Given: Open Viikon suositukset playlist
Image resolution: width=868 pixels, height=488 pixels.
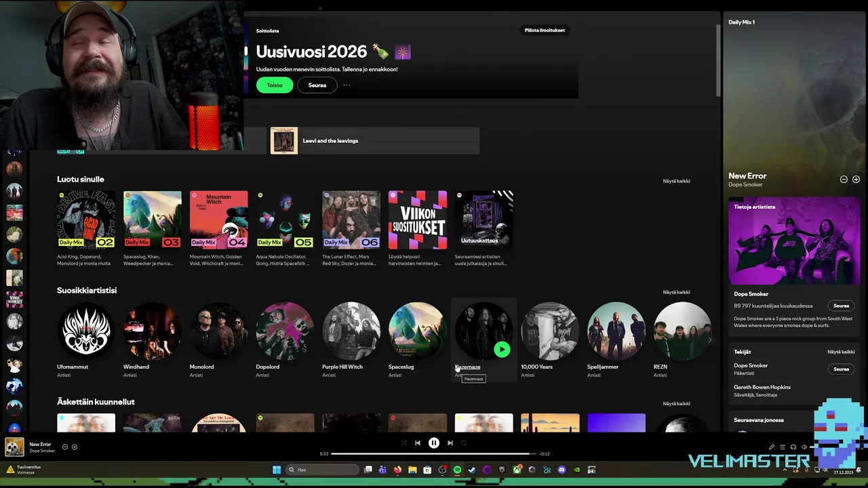Looking at the screenshot, I should coord(418,220).
